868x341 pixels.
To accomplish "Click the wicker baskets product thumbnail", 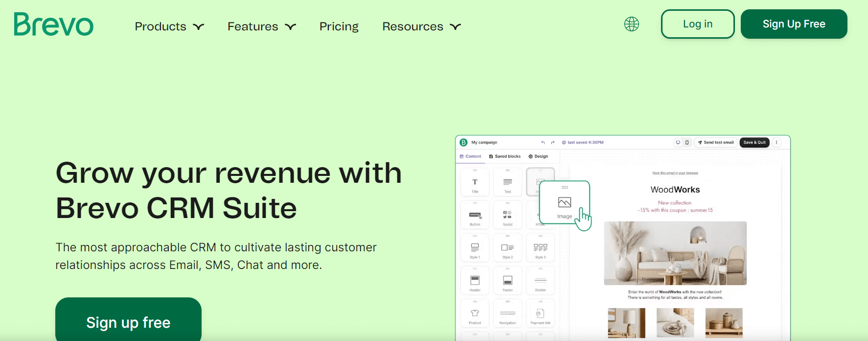I will click(x=724, y=323).
